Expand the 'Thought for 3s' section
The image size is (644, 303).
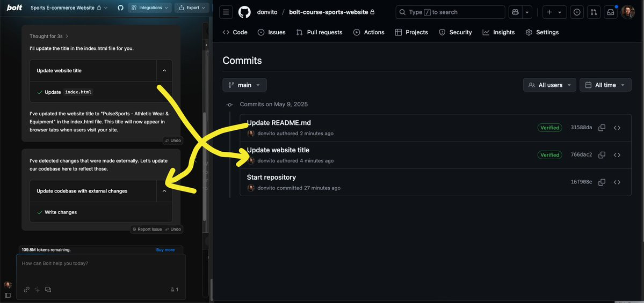(x=49, y=36)
